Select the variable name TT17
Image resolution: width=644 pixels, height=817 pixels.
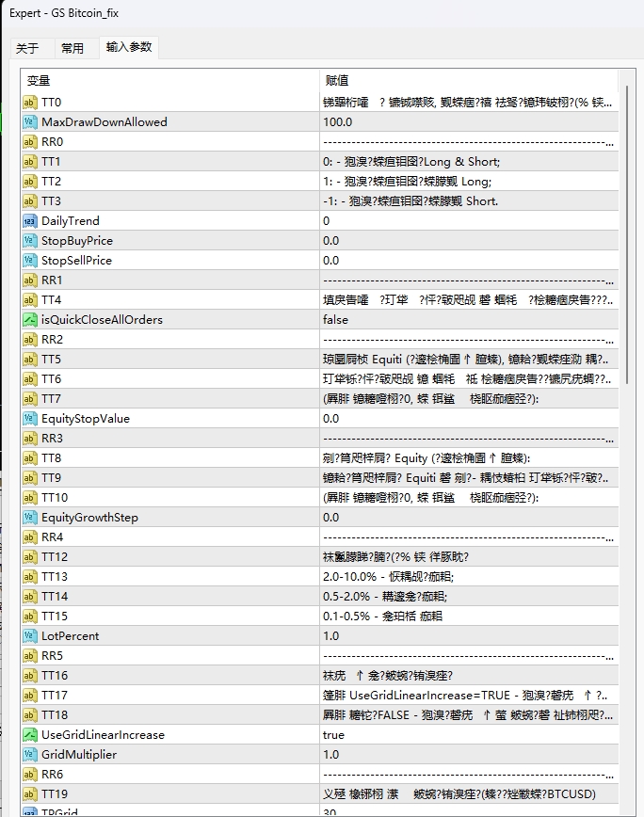click(x=55, y=695)
